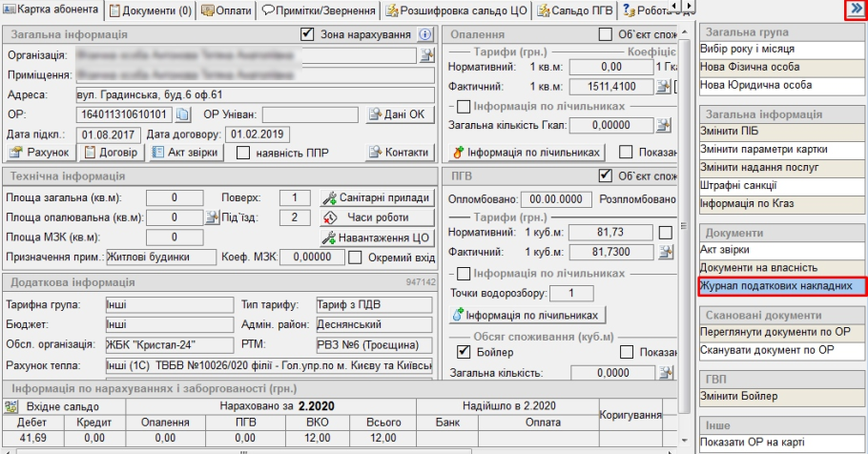Viewport: 868px width, 454px height.
Task: Expand the side panel with double-chevron button
Action: click(856, 9)
